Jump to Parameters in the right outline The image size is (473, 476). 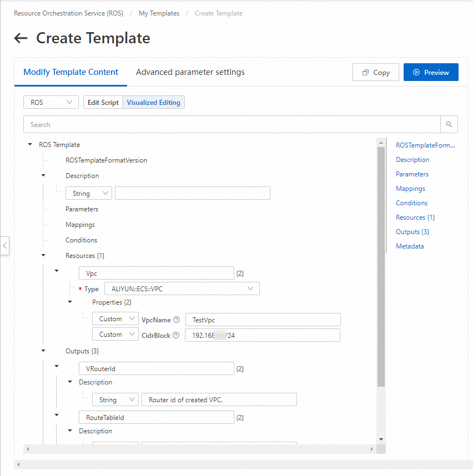coord(412,174)
